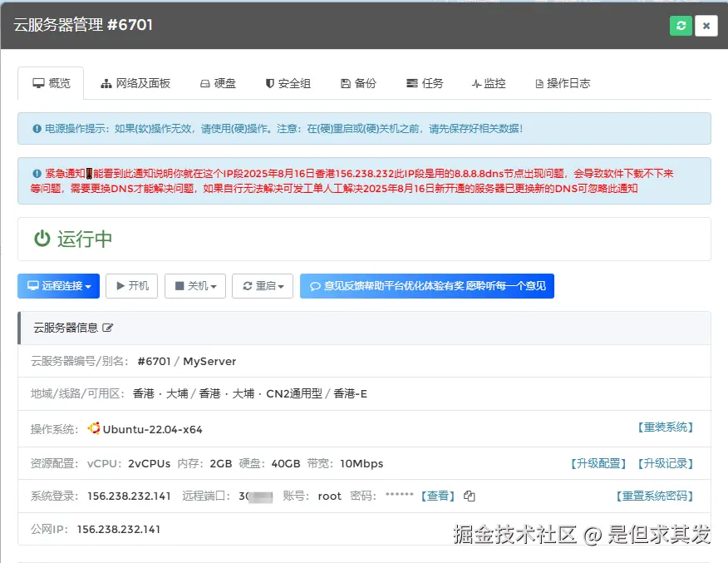Screen dimensions: 728x563
Task: Click the shield icon on the 安全组 tab
Action: pos(268,83)
